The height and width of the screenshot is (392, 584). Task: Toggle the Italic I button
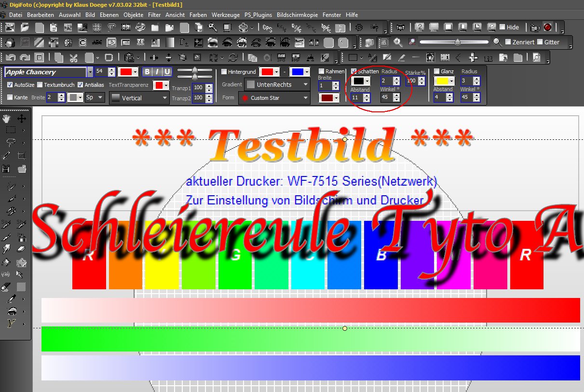157,72
